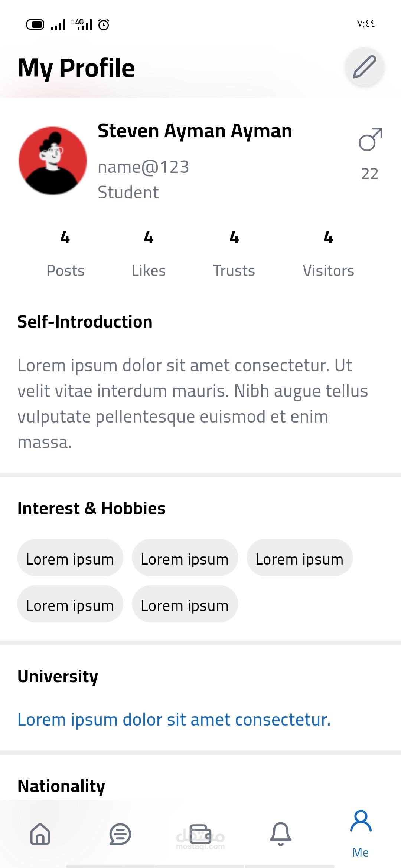The image size is (401, 868).
Task: Open the notifications bell icon
Action: [281, 834]
